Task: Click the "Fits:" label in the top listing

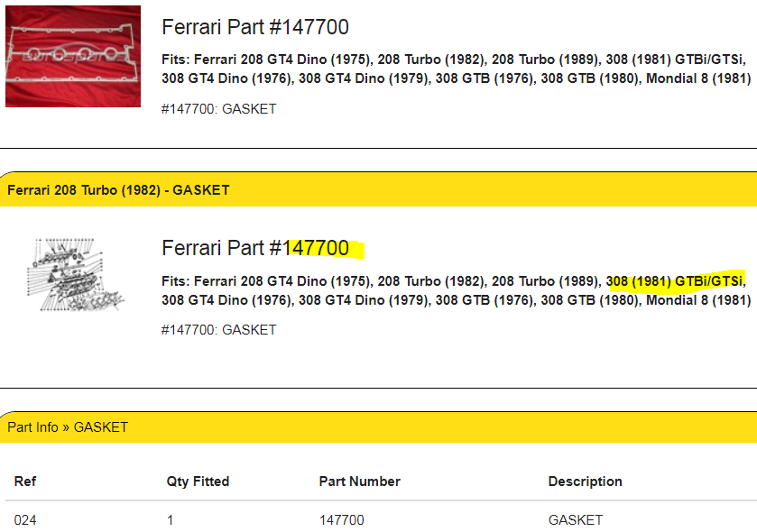Action: pyautogui.click(x=176, y=60)
